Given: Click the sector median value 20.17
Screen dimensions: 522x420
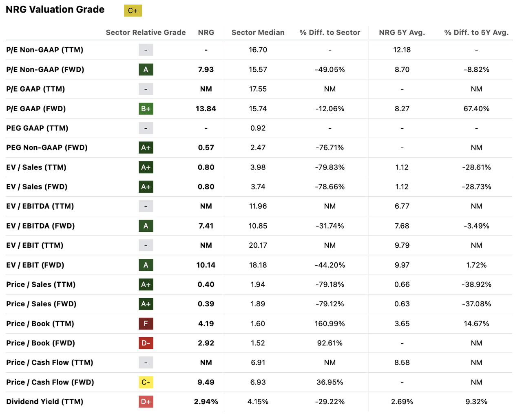Looking at the screenshot, I should tap(258, 246).
